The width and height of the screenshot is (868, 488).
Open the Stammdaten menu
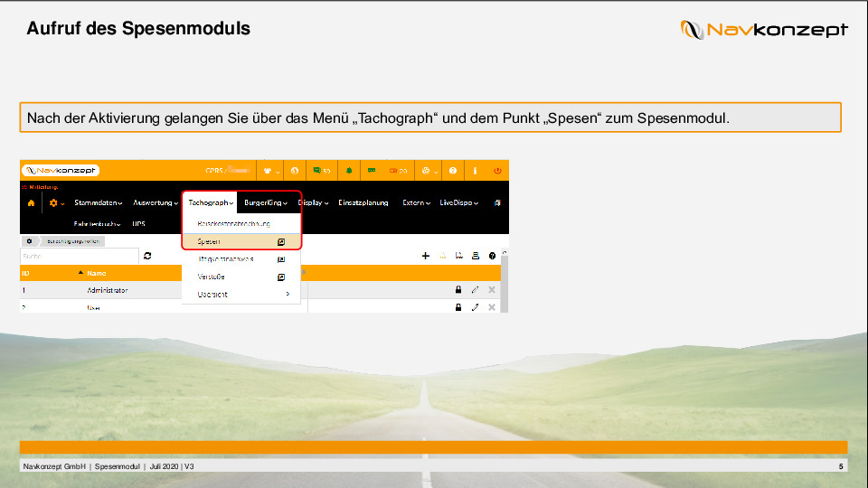98,203
